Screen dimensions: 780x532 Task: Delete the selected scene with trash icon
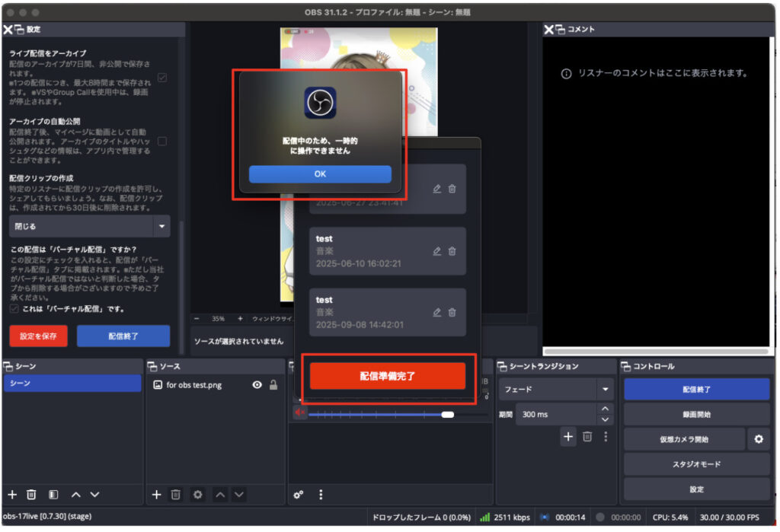tap(31, 495)
